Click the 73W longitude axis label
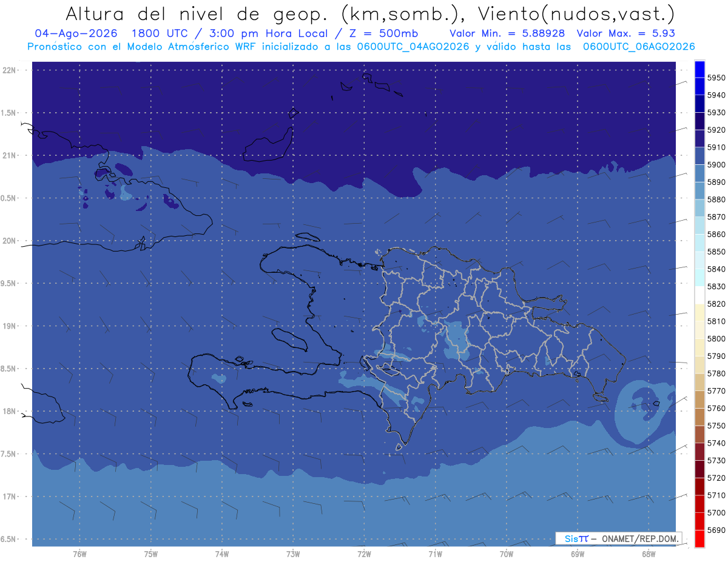This screenshot has width=728, height=562. [293, 554]
